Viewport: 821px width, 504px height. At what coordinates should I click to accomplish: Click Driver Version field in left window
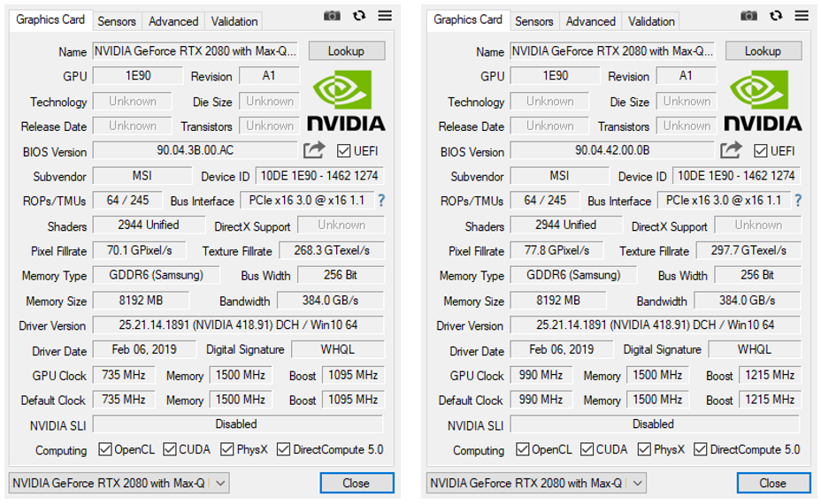pyautogui.click(x=238, y=325)
